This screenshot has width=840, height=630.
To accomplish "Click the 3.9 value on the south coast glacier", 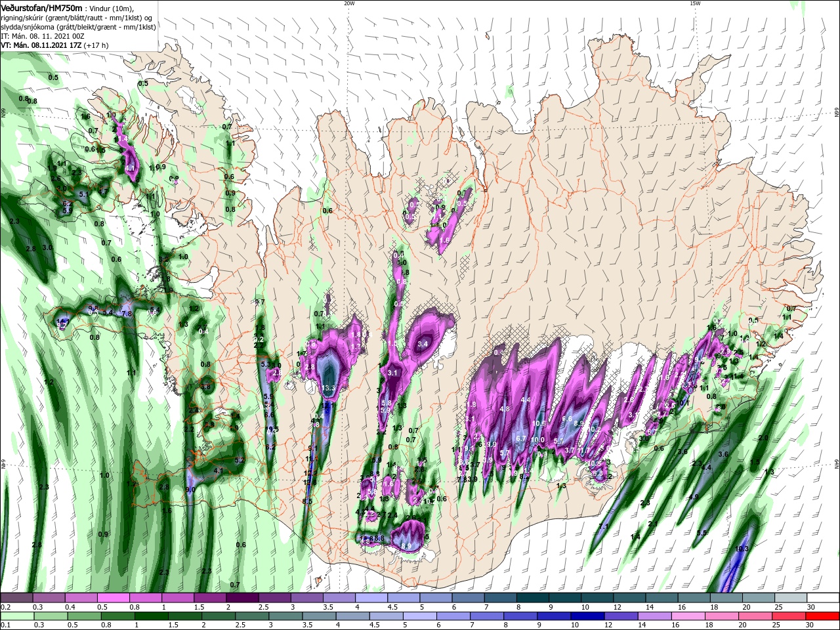I will (x=406, y=545).
